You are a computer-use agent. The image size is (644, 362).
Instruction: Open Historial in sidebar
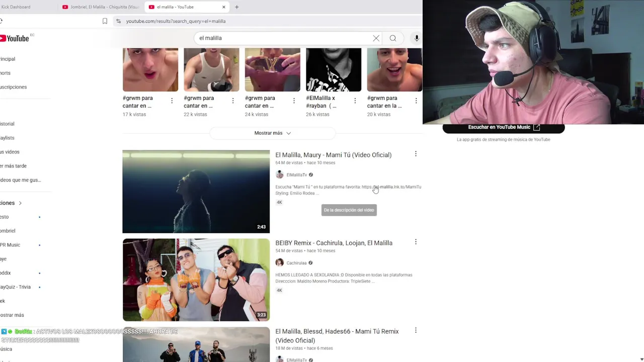click(x=7, y=124)
